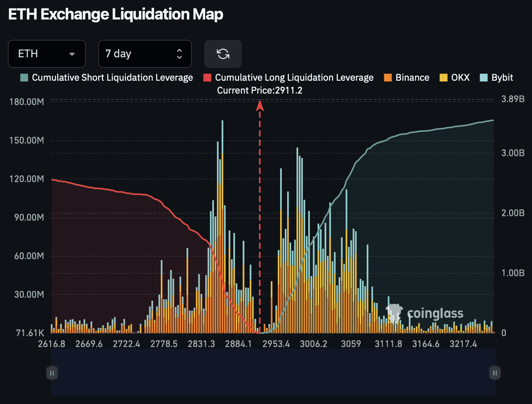Click the OKX legend label text
The height and width of the screenshot is (404, 532).
[460, 78]
